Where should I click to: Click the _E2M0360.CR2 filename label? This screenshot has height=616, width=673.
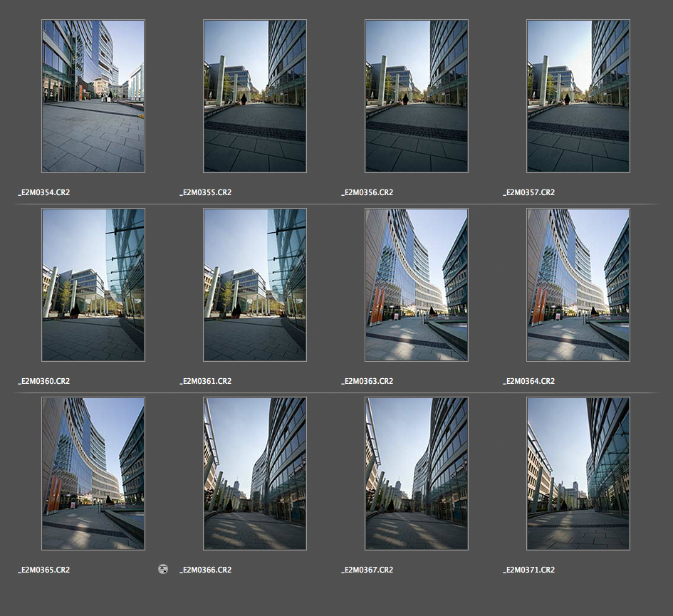[44, 381]
